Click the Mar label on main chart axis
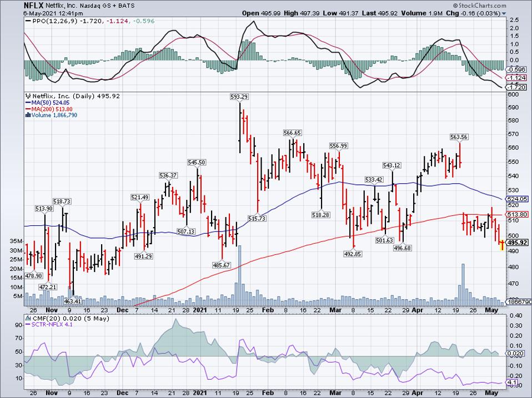This screenshot has width=532, height=398. point(335,310)
